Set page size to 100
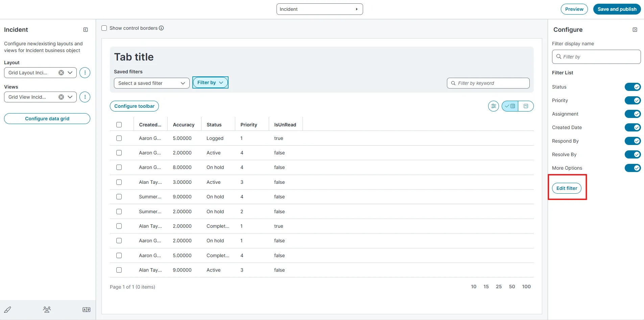The image size is (644, 320). tap(526, 287)
